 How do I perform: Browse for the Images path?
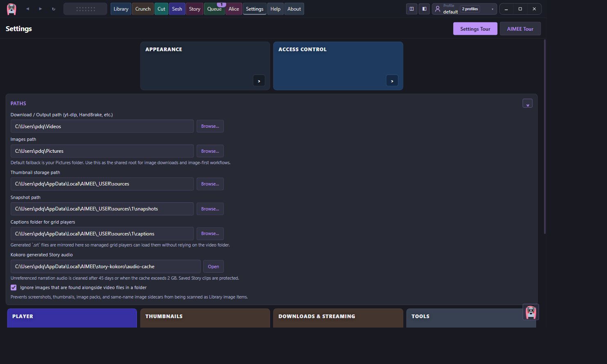(x=210, y=151)
